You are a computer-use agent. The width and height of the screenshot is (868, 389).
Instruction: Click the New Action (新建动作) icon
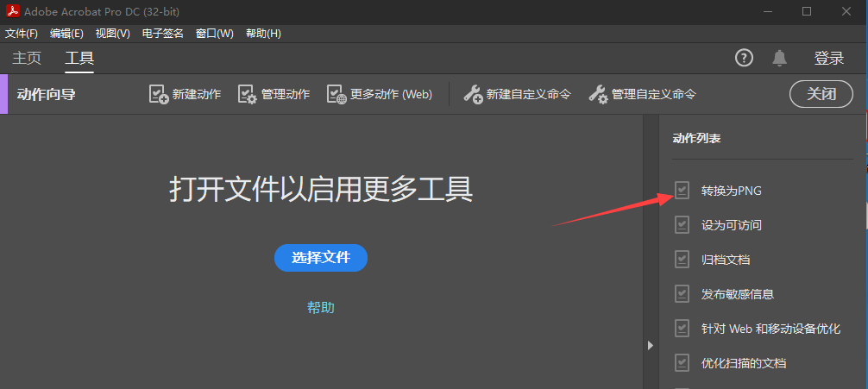(x=159, y=94)
